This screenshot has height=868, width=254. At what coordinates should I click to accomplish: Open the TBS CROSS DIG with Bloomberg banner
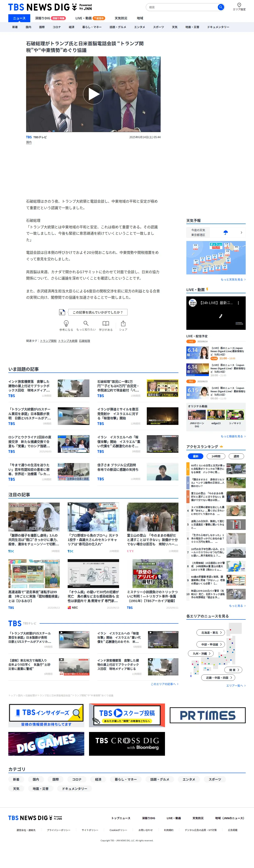[127, 743]
